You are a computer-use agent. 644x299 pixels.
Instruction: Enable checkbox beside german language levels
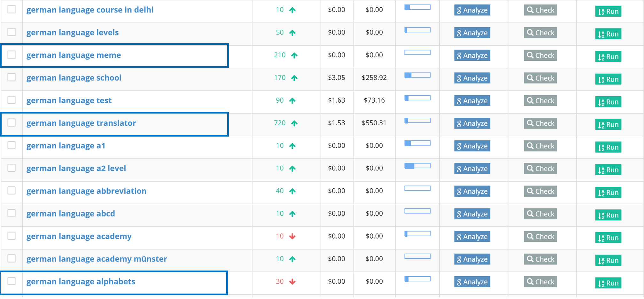(x=12, y=32)
